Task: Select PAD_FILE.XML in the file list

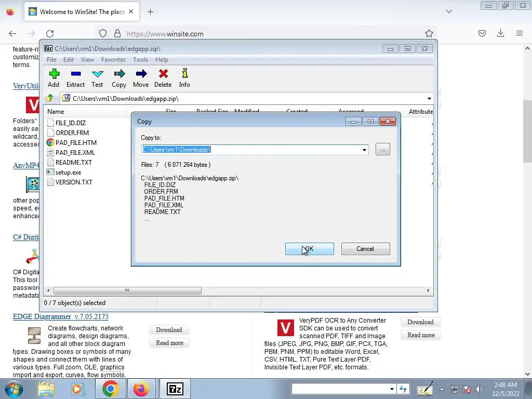Action: (75, 152)
